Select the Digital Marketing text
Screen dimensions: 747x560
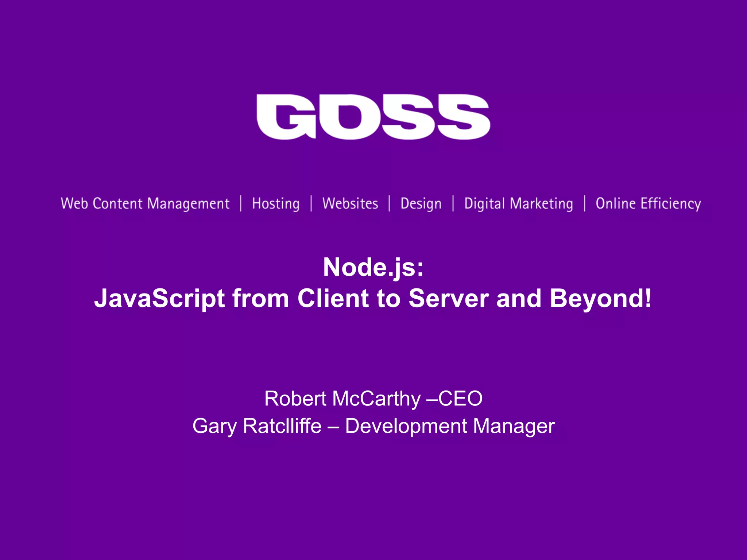518,203
